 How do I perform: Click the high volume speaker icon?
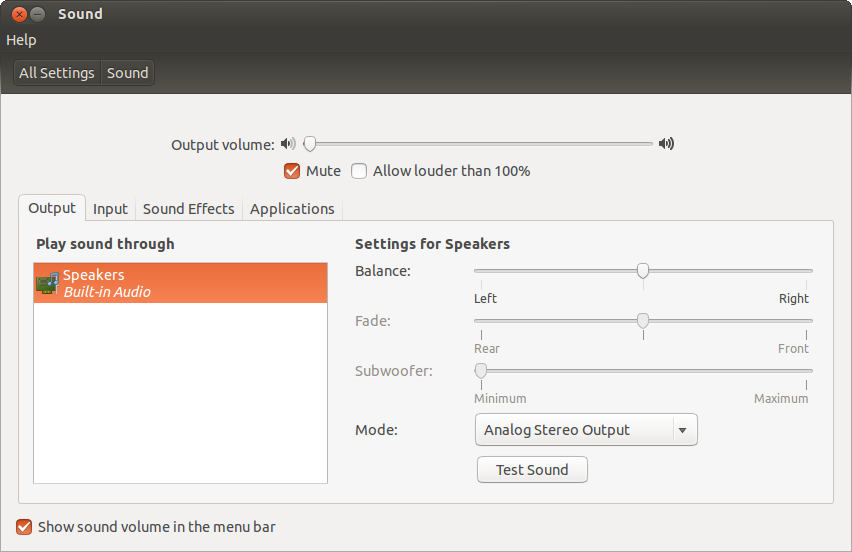click(666, 143)
